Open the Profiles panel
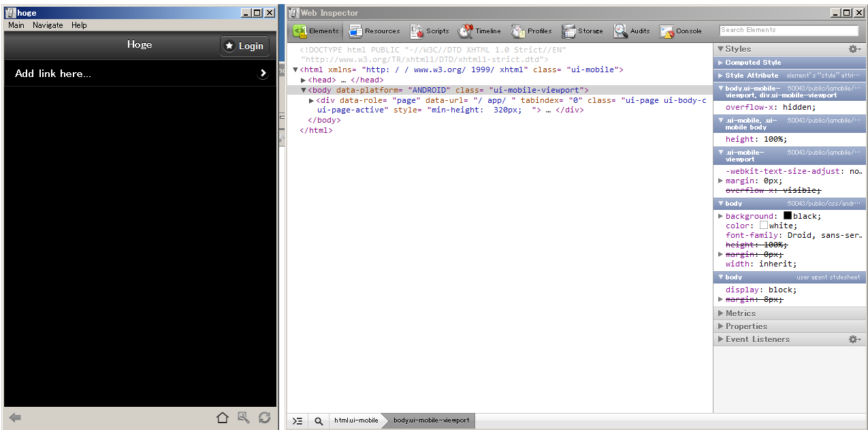The width and height of the screenshot is (868, 430). tap(532, 31)
